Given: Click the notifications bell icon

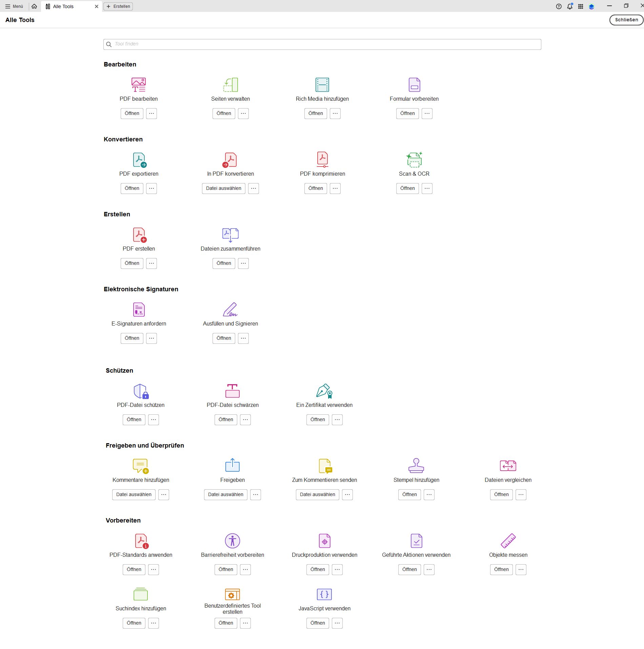Looking at the screenshot, I should (x=570, y=6).
